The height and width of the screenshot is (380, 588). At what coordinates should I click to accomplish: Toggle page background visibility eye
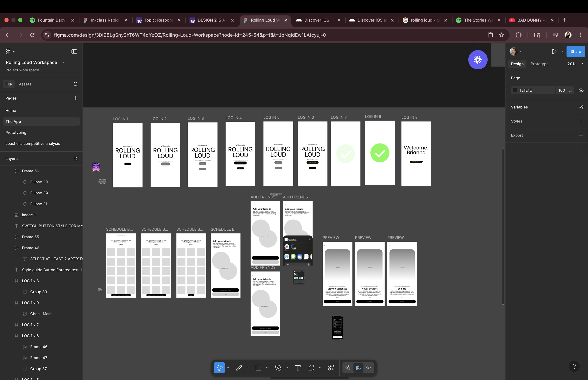pos(581,90)
